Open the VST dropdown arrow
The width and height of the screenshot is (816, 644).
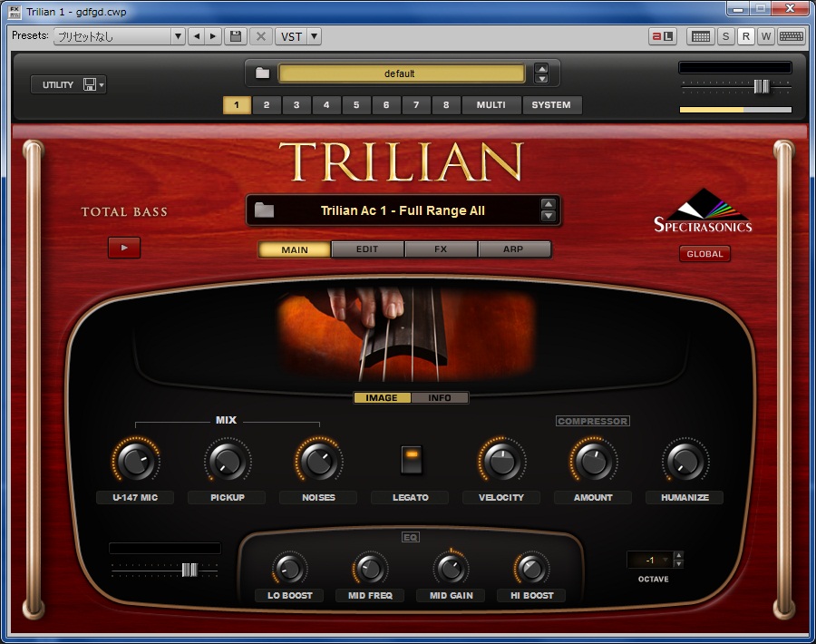pos(315,36)
